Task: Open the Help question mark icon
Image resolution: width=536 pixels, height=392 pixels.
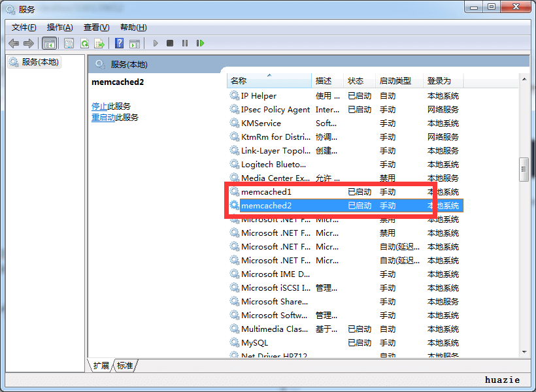Action: point(119,43)
